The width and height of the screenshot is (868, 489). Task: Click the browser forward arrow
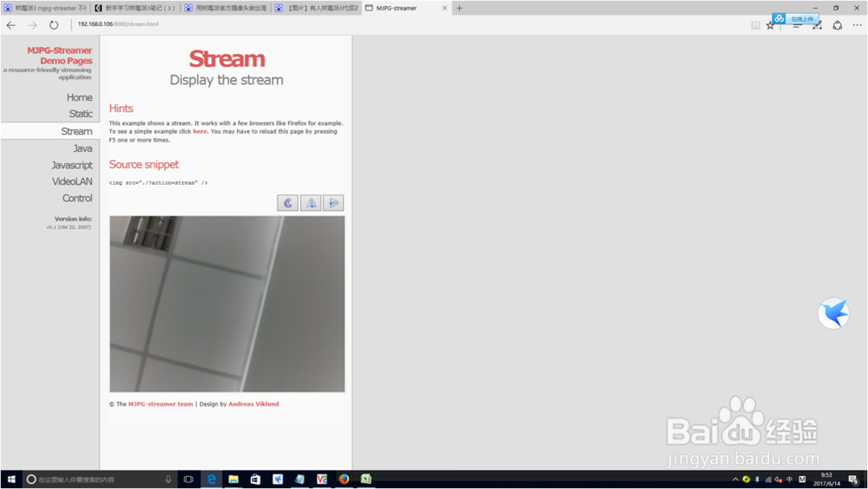[33, 25]
